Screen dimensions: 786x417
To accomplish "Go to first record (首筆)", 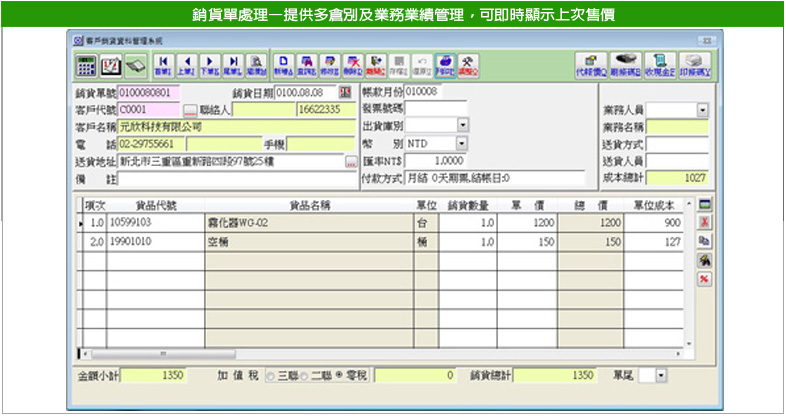I will pos(162,65).
